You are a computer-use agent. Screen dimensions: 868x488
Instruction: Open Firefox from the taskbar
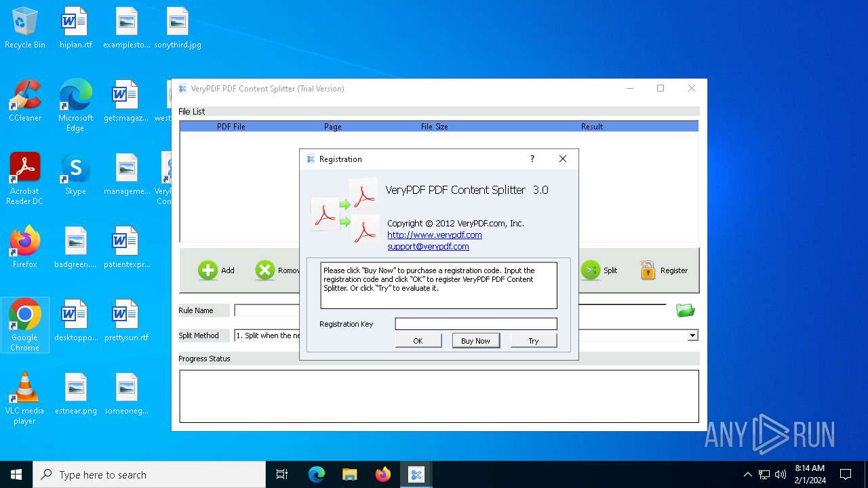pos(383,474)
